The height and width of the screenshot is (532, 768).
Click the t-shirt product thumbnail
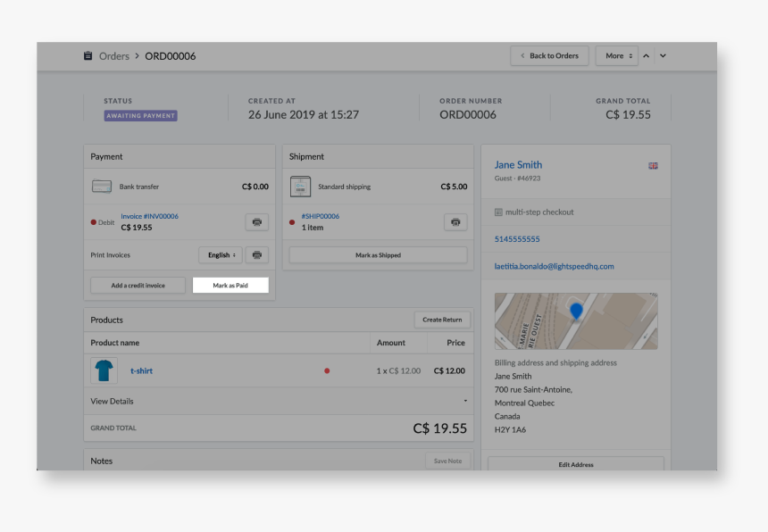(104, 370)
